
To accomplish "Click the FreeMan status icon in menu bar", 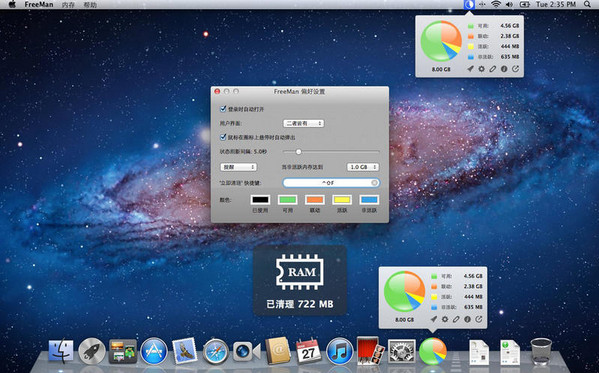I will pos(469,5).
